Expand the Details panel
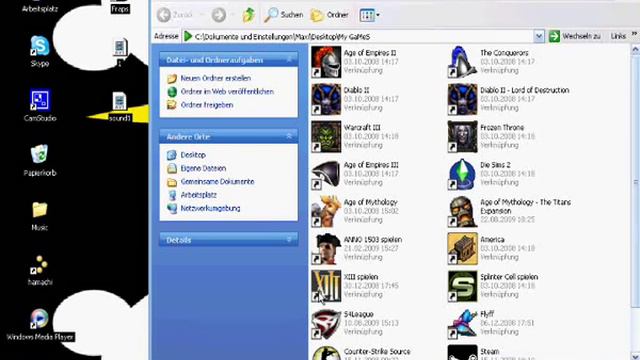This screenshot has height=360, width=640. pos(289,240)
